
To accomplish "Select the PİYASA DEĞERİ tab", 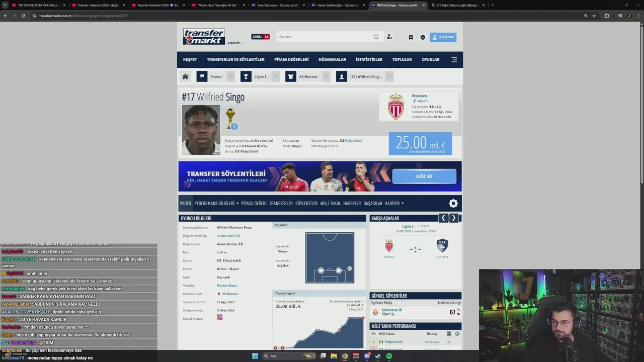I will [x=254, y=203].
